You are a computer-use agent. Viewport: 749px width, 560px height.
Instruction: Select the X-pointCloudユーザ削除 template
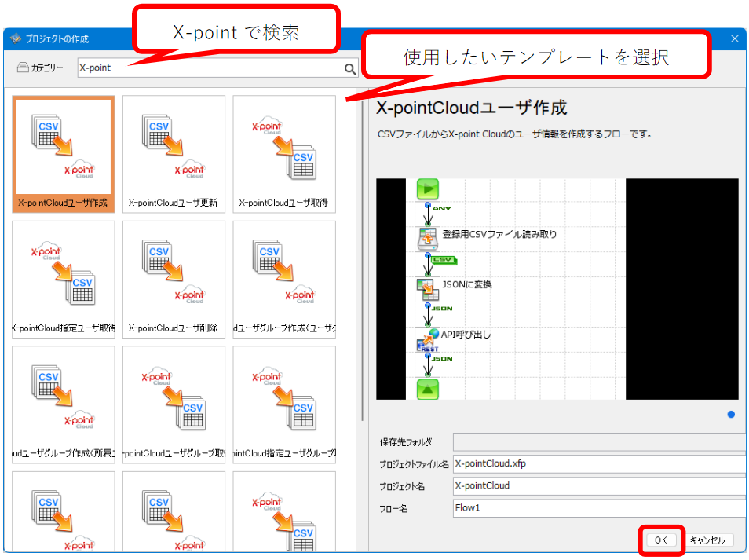[174, 280]
